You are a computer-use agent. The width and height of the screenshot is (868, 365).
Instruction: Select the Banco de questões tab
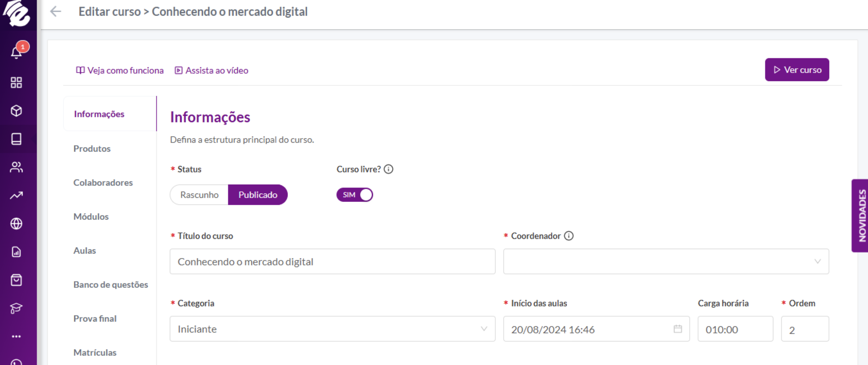pyautogui.click(x=110, y=284)
